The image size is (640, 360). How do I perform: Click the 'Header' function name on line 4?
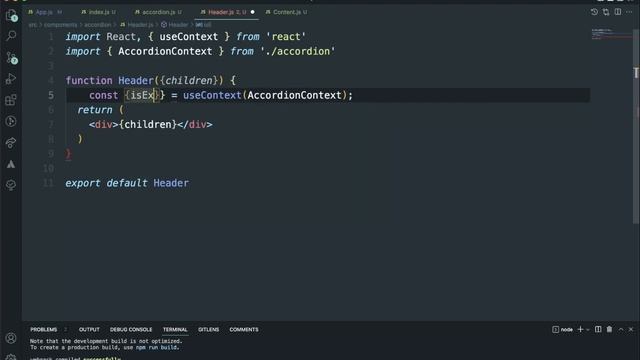136,80
